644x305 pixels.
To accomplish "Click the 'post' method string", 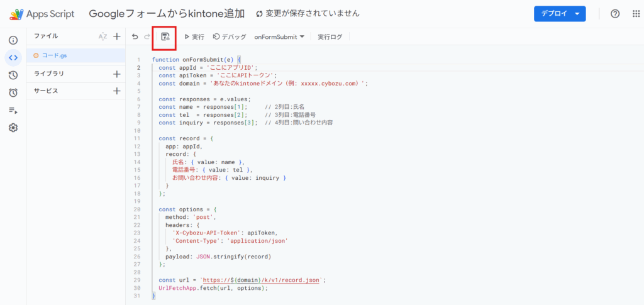I will click(204, 217).
